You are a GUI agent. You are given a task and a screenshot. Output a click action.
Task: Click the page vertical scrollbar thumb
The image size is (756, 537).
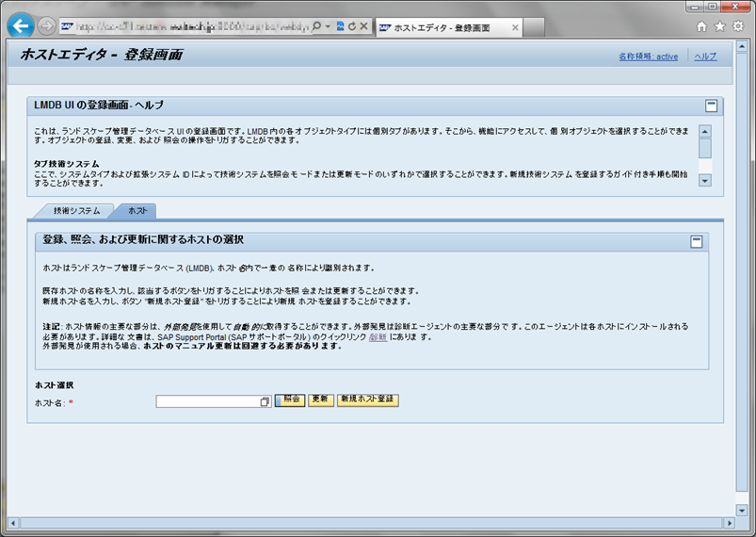742,272
